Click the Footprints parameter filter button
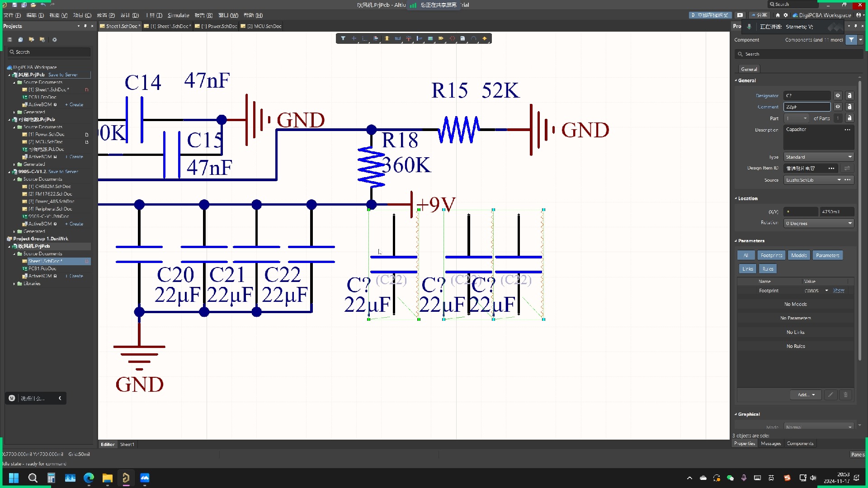The image size is (868, 488). pyautogui.click(x=771, y=255)
